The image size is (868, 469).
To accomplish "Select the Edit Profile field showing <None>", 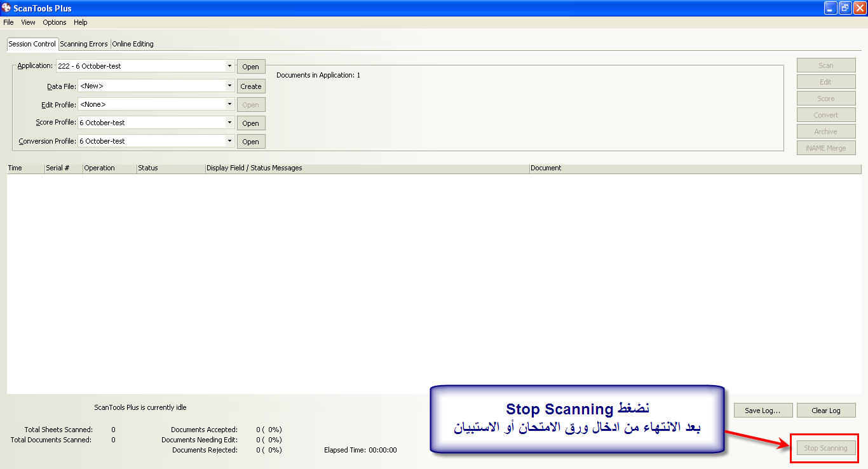I will 156,104.
